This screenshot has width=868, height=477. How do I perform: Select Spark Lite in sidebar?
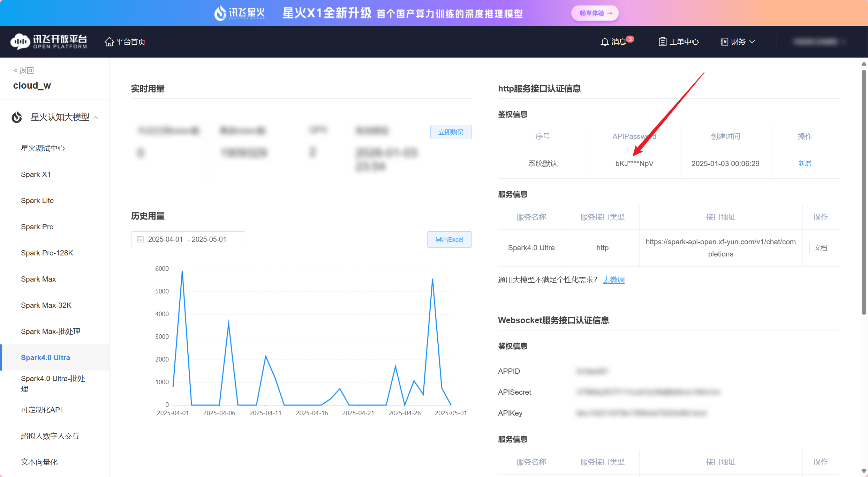(37, 201)
